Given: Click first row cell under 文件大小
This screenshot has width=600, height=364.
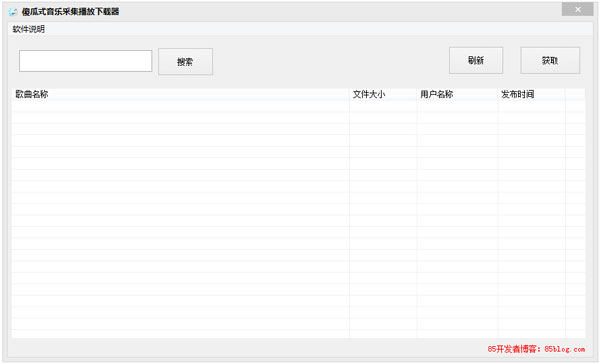Looking at the screenshot, I should tap(383, 106).
